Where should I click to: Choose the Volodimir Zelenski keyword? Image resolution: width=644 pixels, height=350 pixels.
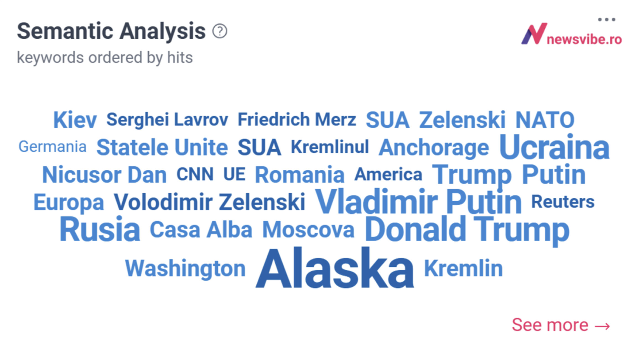point(209,202)
